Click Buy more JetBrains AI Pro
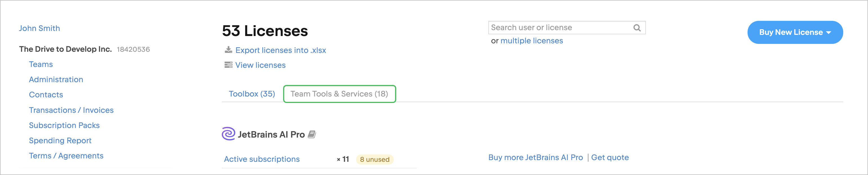 point(536,157)
